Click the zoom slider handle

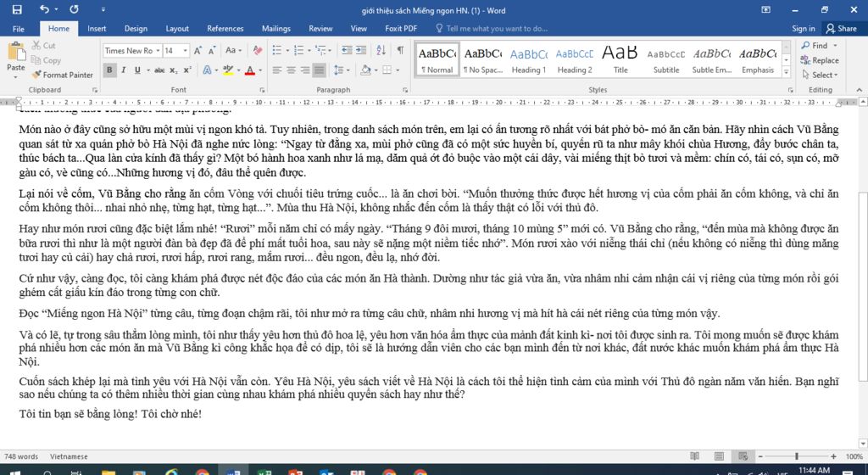pyautogui.click(x=797, y=456)
